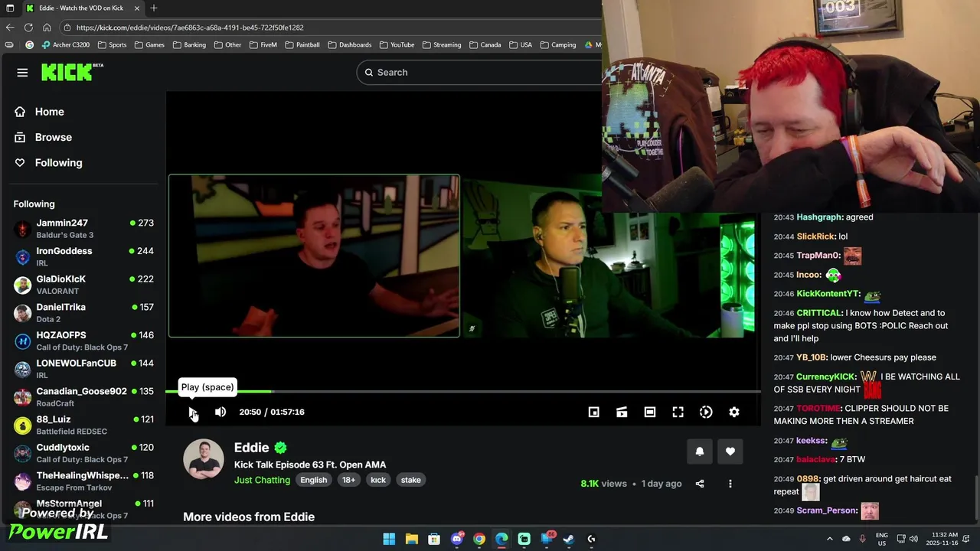The image size is (980, 551).
Task: Select the 18+ tag
Action: [x=348, y=480]
